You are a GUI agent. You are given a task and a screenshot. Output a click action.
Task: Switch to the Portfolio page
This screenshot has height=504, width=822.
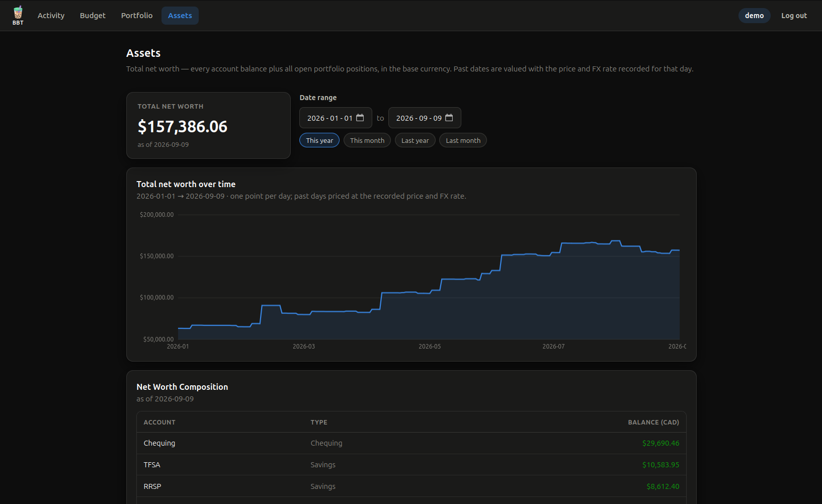(137, 16)
